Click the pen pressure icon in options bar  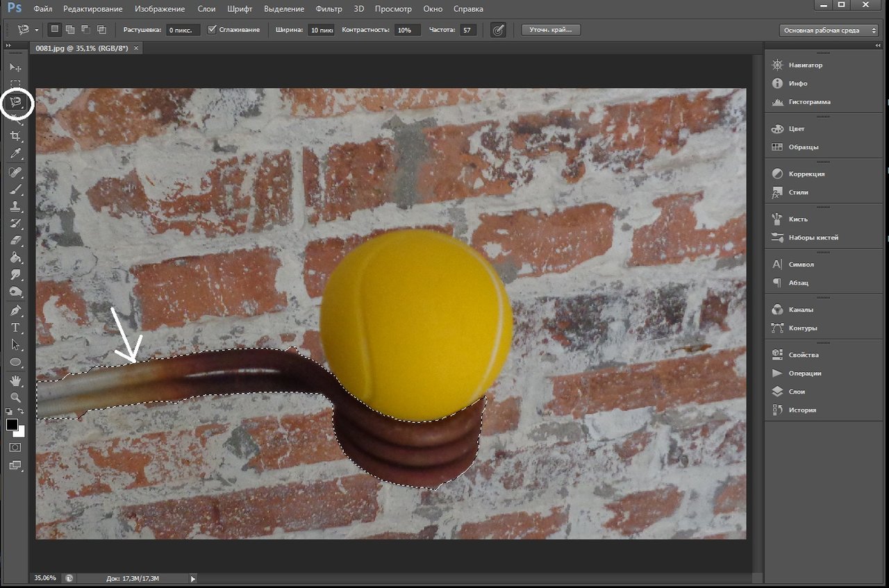tap(498, 30)
